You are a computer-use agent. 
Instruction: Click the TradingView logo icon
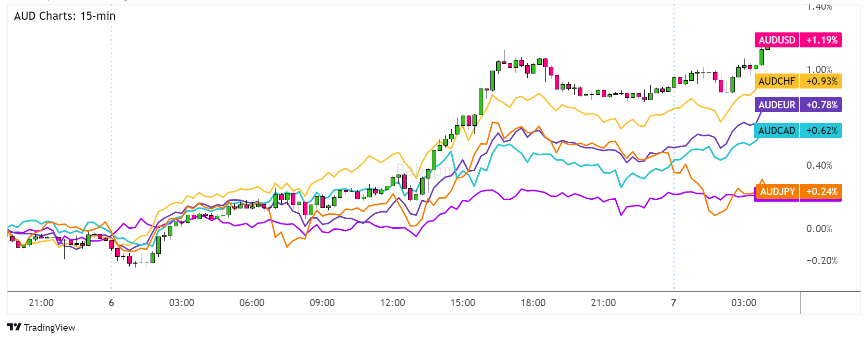(14, 327)
